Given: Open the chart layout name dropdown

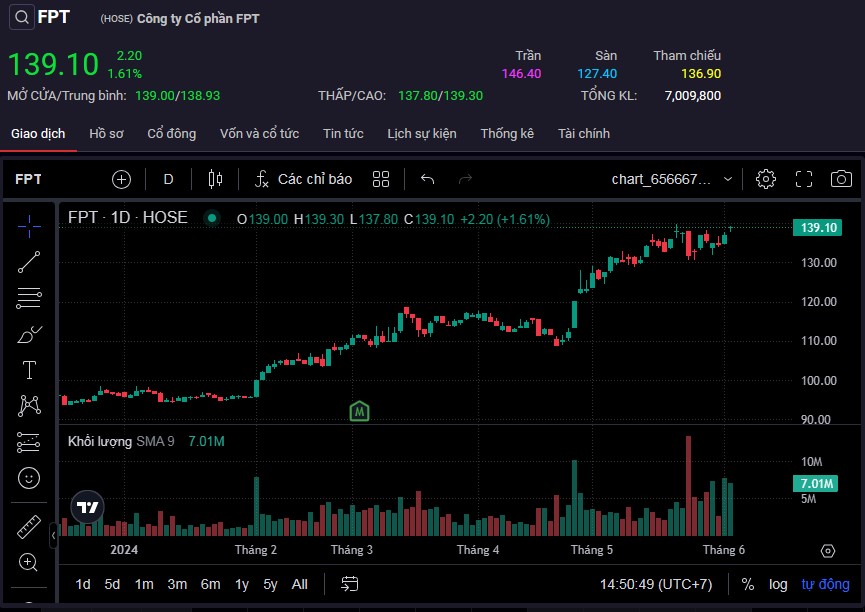Looking at the screenshot, I should pos(672,179).
